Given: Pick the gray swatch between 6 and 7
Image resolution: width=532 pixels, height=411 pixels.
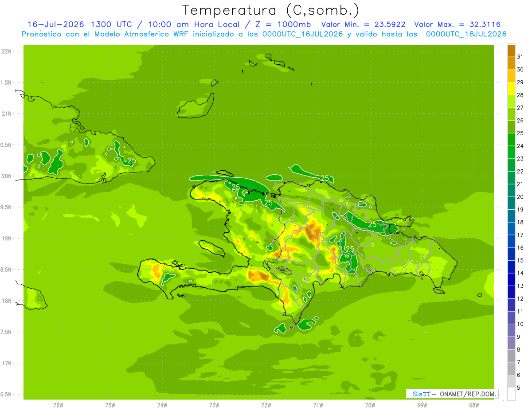Looking at the screenshot, I should click(511, 369).
